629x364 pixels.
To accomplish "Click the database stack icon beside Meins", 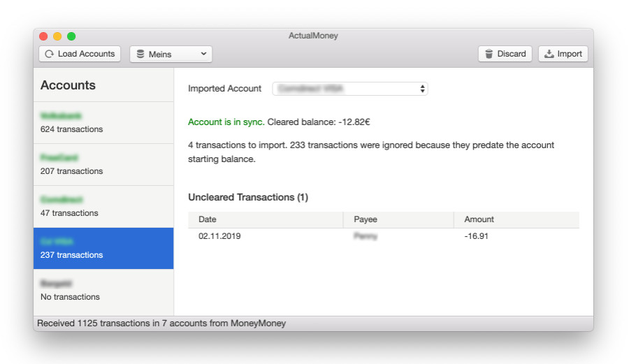I will click(140, 54).
